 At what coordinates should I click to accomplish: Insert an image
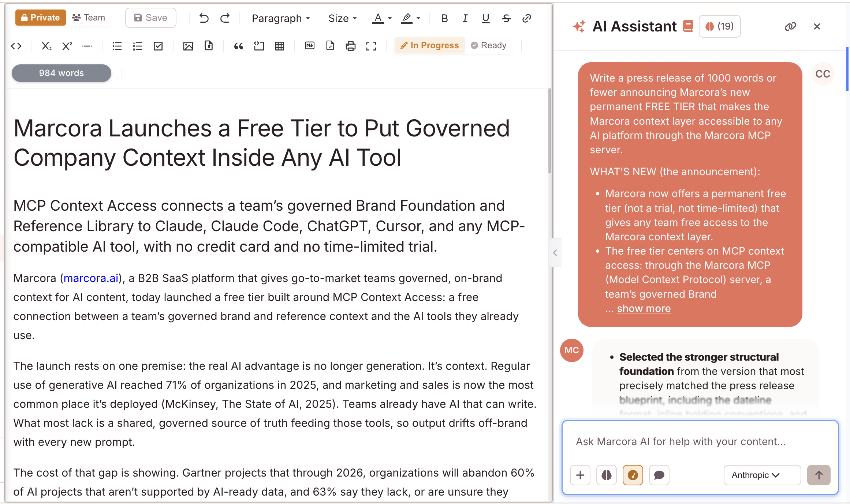(188, 46)
